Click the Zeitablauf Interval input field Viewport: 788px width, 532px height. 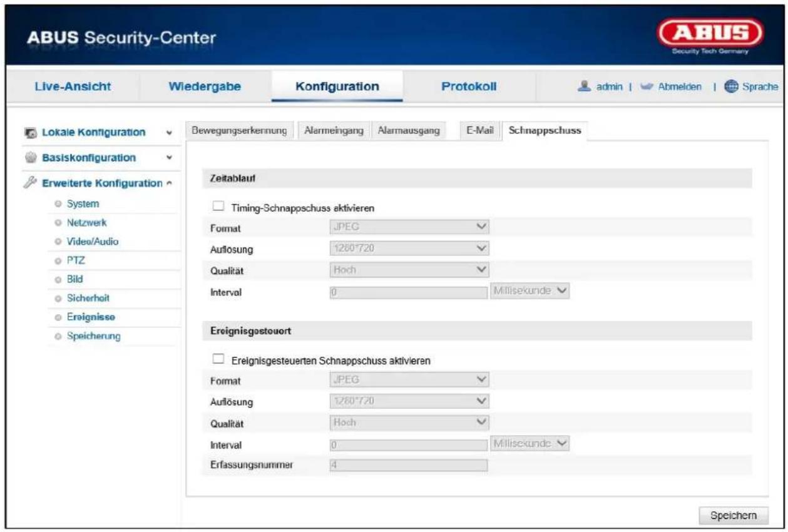pos(408,291)
